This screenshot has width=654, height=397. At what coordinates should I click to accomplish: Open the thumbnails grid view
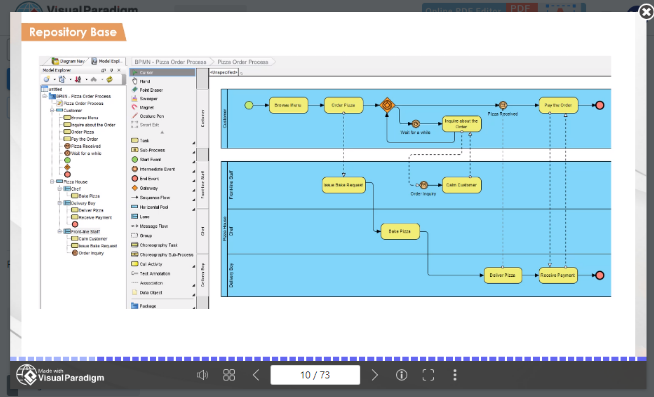point(229,375)
